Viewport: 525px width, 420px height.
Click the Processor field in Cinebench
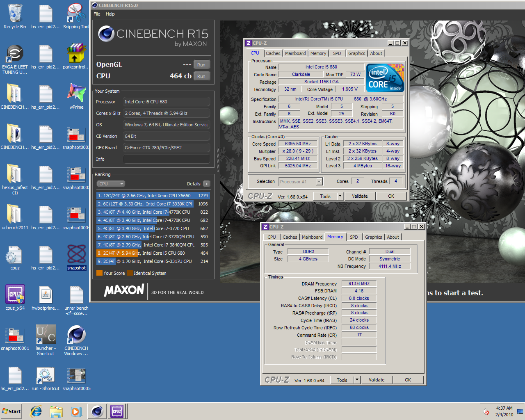(x=167, y=102)
